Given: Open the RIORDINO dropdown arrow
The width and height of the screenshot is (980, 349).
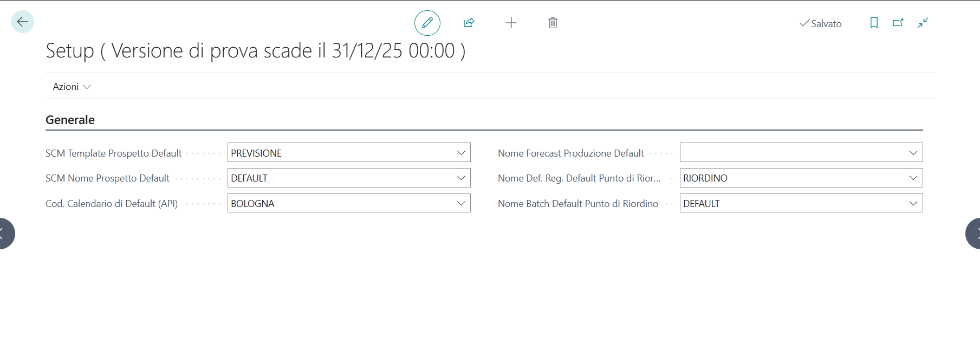Looking at the screenshot, I should tap(913, 178).
